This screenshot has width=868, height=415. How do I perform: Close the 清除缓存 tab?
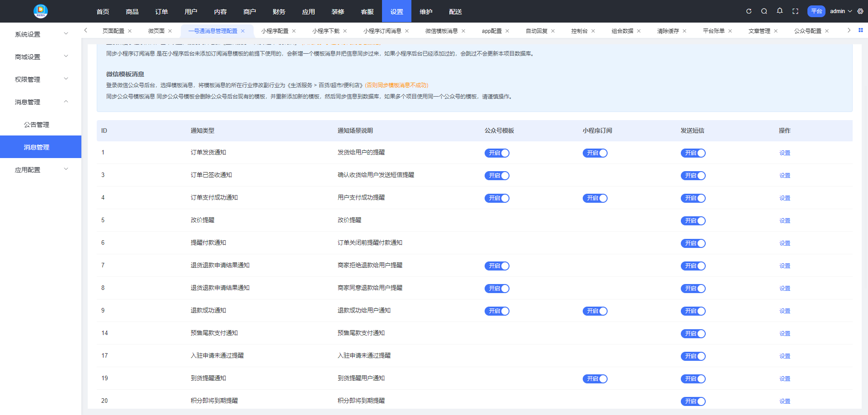click(x=684, y=31)
